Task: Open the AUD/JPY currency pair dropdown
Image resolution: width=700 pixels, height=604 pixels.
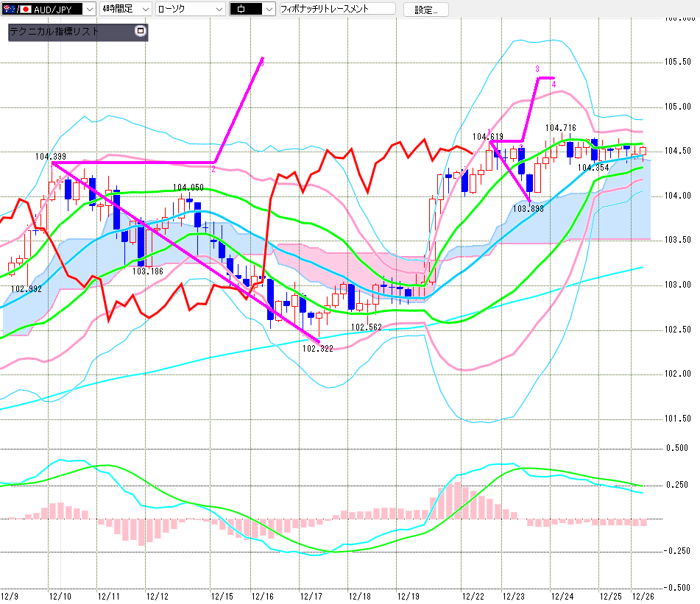Action: [x=89, y=10]
